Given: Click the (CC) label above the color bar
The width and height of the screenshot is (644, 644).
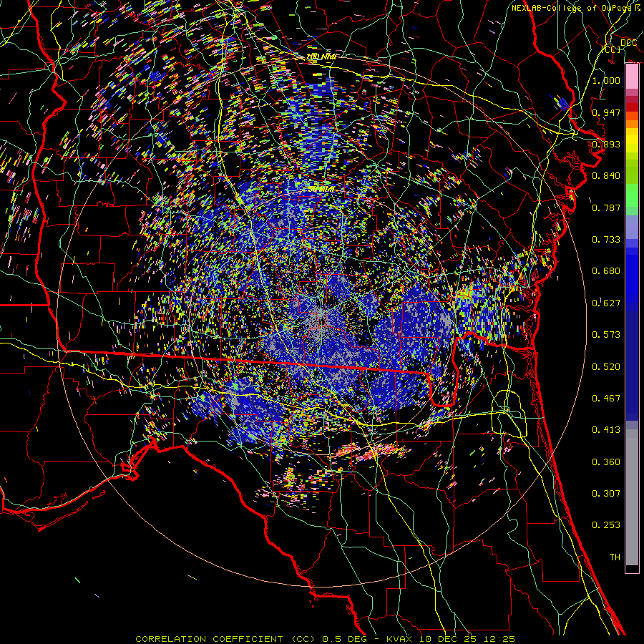Looking at the screenshot, I should pos(611,49).
